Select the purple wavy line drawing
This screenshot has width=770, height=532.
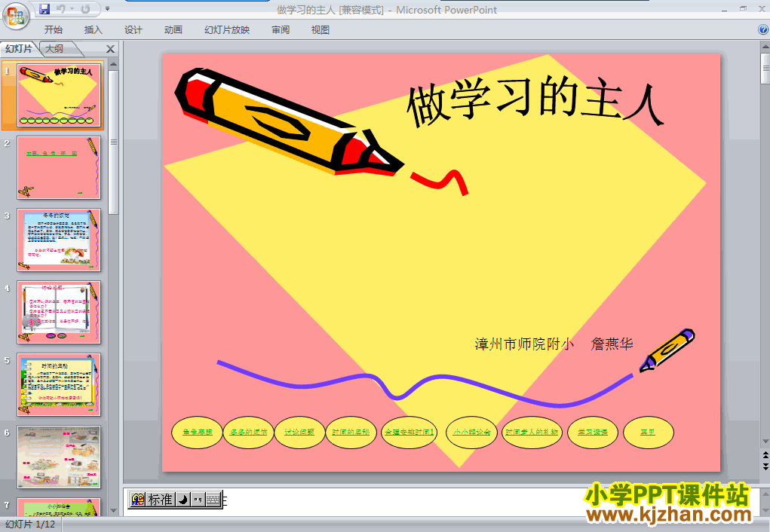point(425,384)
